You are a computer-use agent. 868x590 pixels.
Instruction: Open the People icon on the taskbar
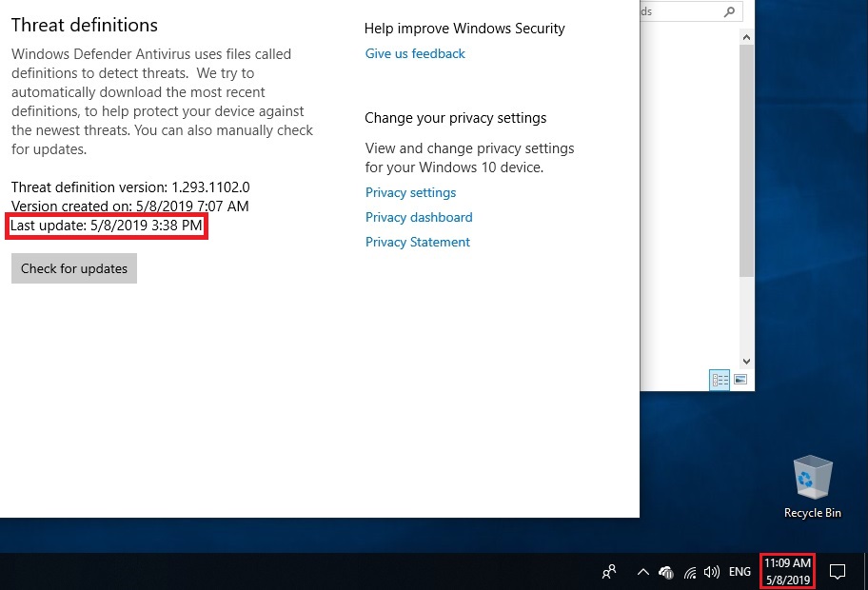click(609, 572)
